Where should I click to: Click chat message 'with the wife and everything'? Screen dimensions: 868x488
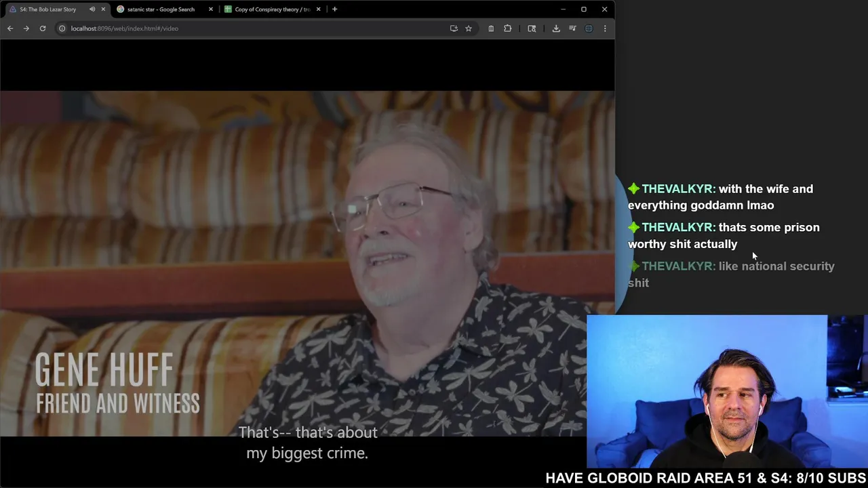coord(720,197)
